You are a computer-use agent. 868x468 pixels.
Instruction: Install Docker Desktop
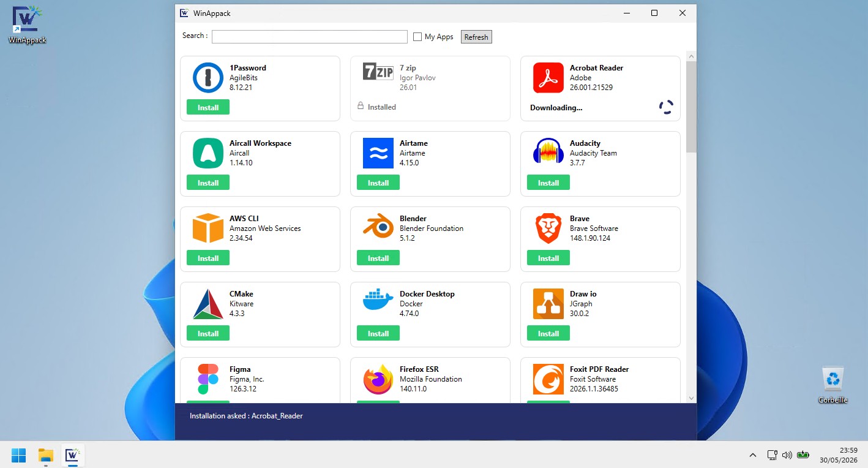(378, 333)
